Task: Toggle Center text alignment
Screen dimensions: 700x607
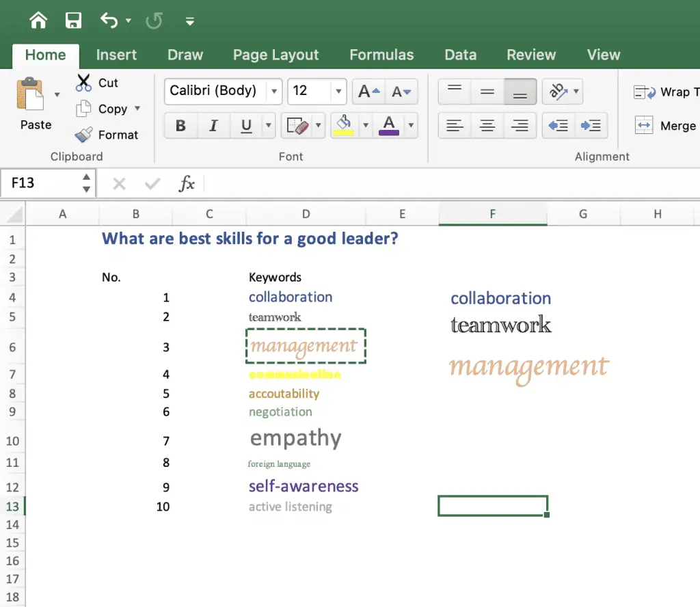Action: pos(487,125)
